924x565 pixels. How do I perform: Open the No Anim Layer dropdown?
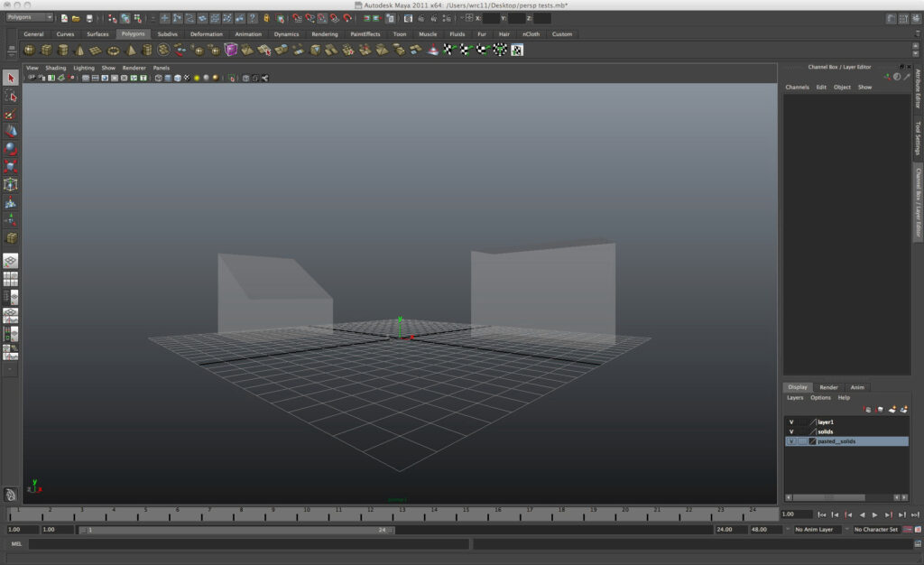coord(817,530)
